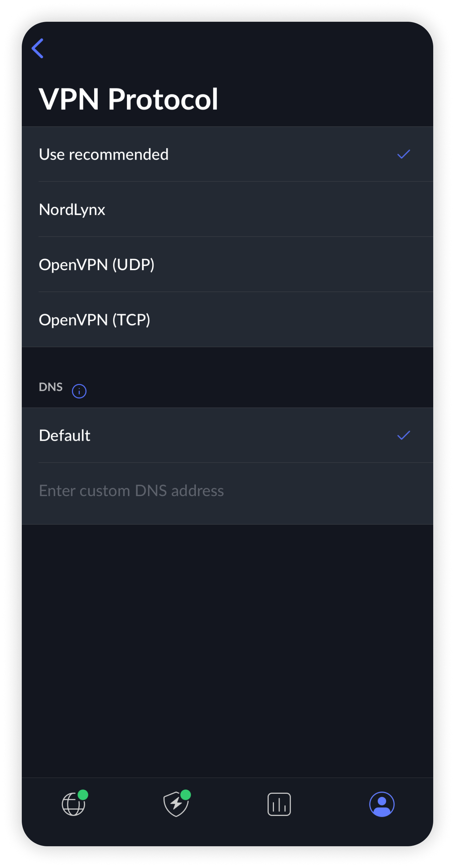Select the OpenVPN (UDP) protocol
Screen dimensions: 455x868
pyautogui.click(x=96, y=264)
